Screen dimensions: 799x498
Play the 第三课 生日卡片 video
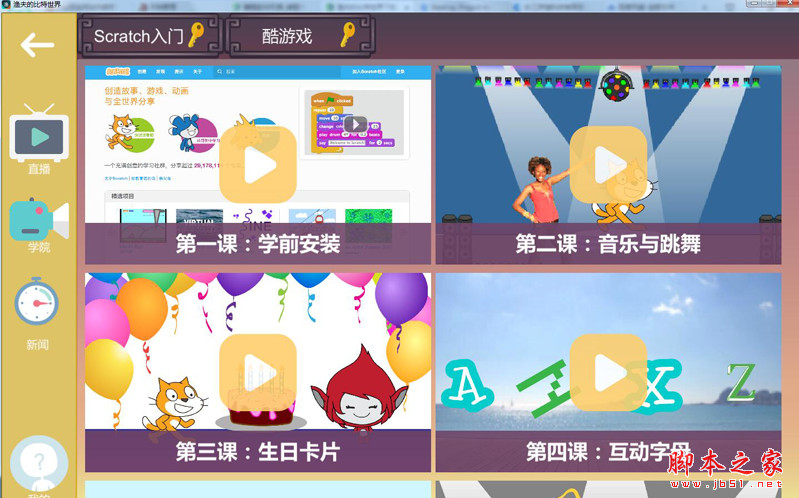click(x=258, y=373)
